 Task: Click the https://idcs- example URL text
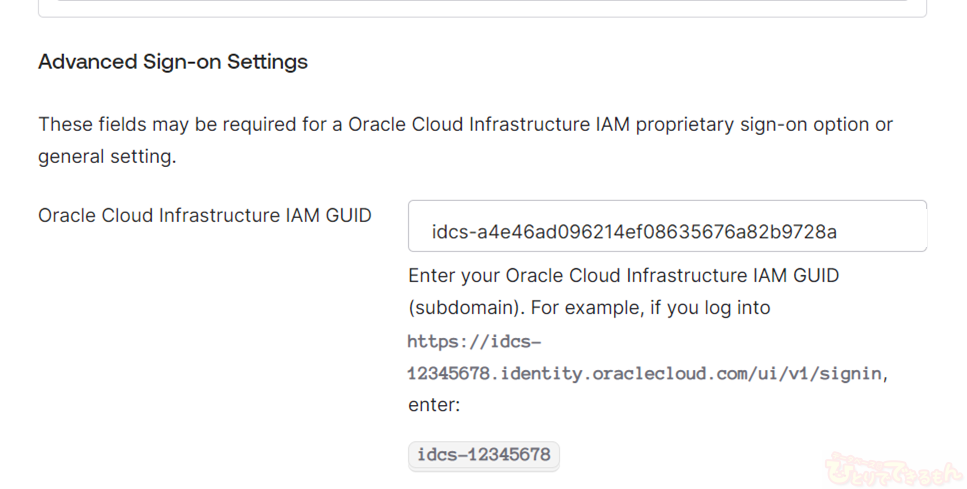tap(474, 341)
